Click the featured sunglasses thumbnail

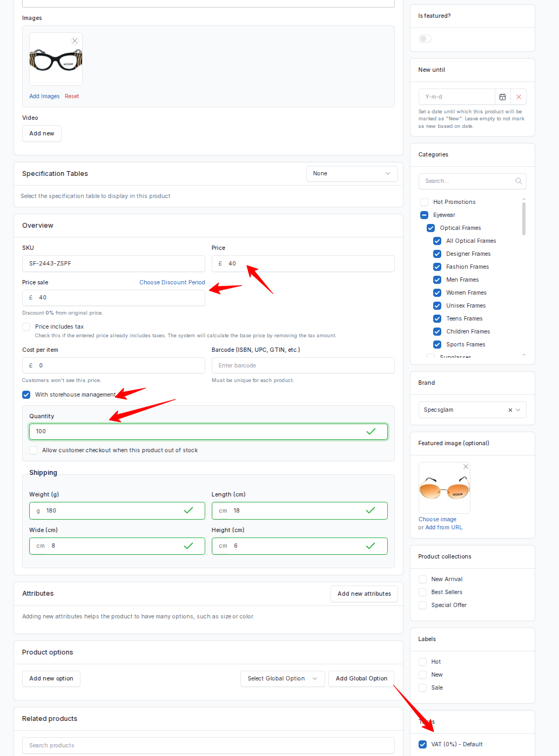(x=444, y=488)
